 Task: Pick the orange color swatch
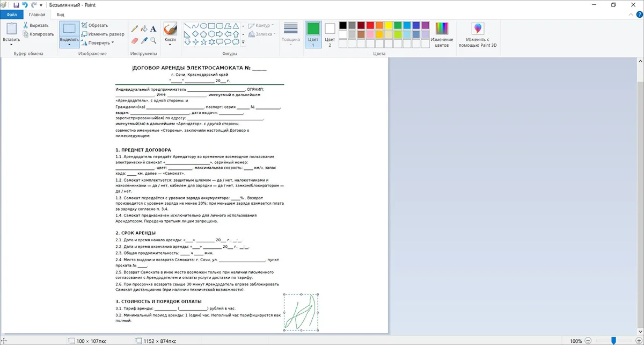point(379,25)
